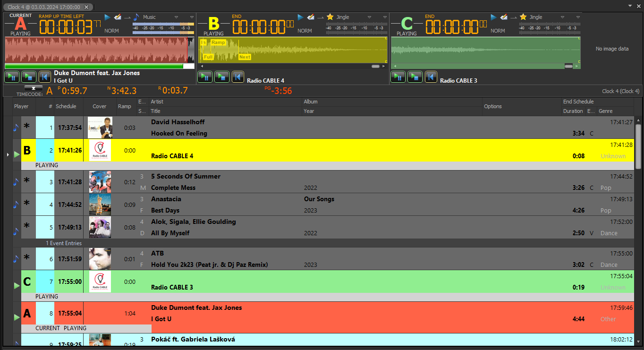Click the edit pencil icon on player B
Image resolution: width=644 pixels, height=350 pixels.
[x=311, y=17]
